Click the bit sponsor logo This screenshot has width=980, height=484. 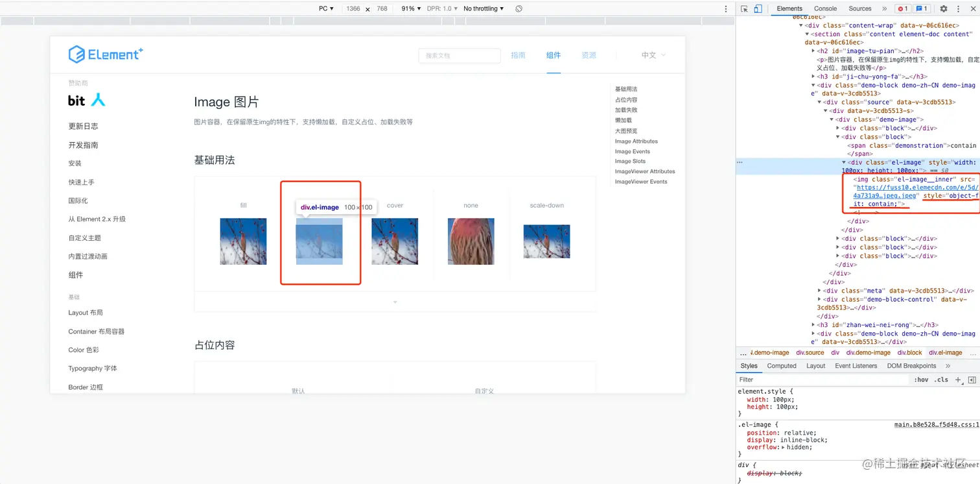pyautogui.click(x=86, y=100)
